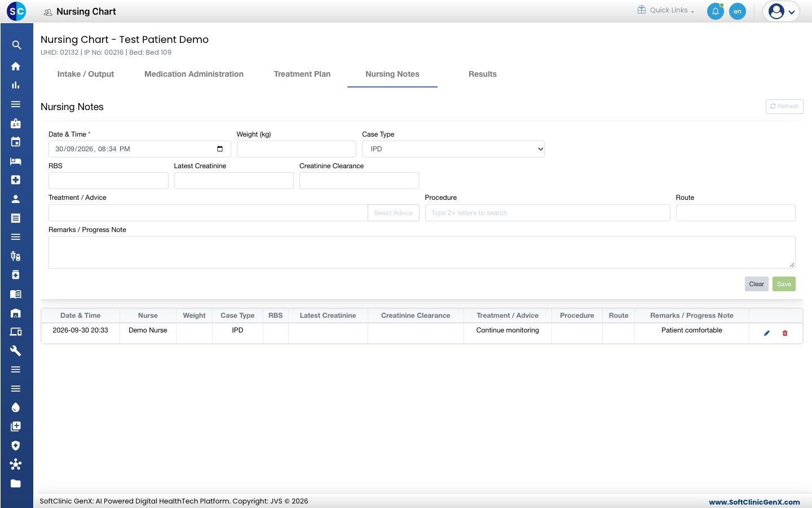Open the user profile menu dropdown
Screen dimensions: 812x508
(x=782, y=11)
